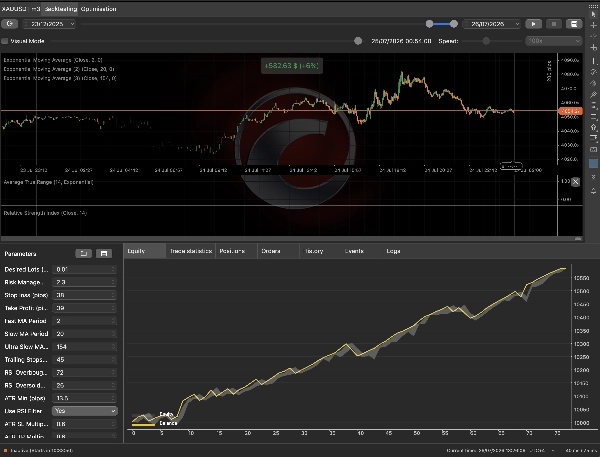Open the 100x speed dropdown
Screen dimensions: 600x457
554,41
